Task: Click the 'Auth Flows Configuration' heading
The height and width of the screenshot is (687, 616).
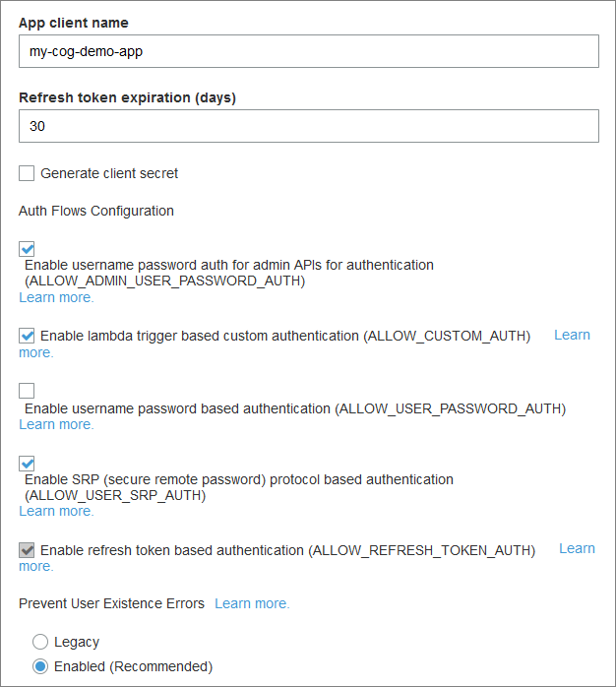Action: click(x=96, y=211)
